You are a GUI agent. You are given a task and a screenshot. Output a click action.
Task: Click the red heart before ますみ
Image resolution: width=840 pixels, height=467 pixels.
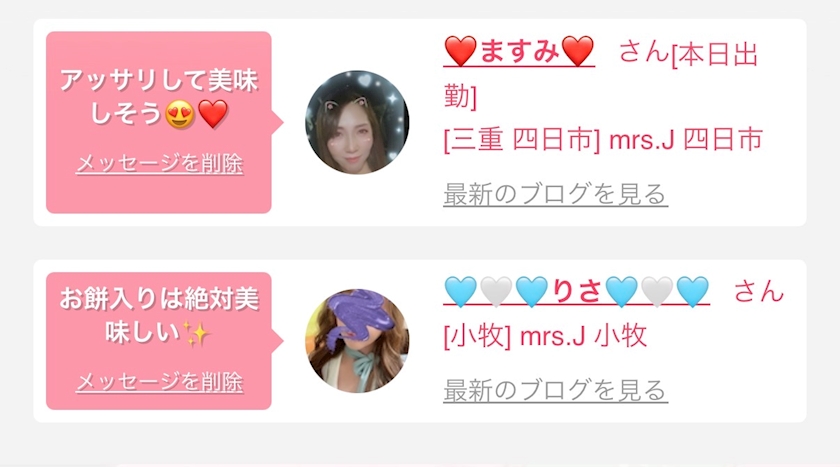click(x=460, y=51)
